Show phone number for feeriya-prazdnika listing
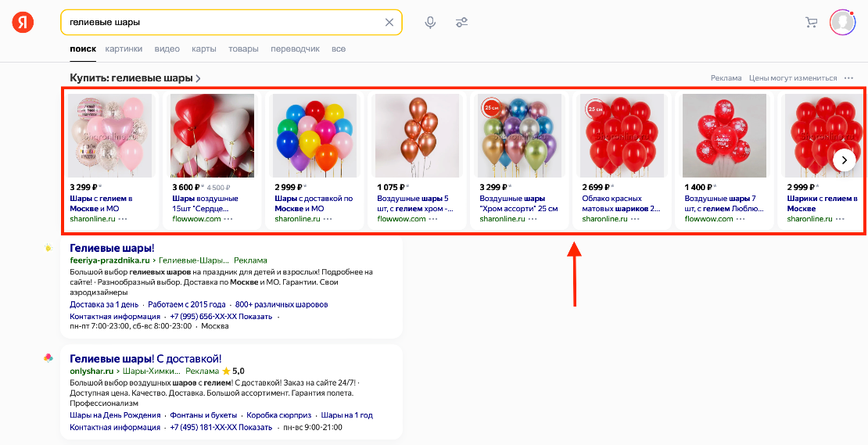This screenshot has height=445, width=868. 256,316
